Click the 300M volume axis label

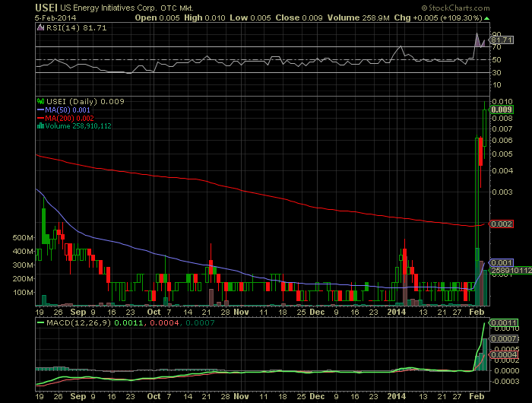coord(23,265)
